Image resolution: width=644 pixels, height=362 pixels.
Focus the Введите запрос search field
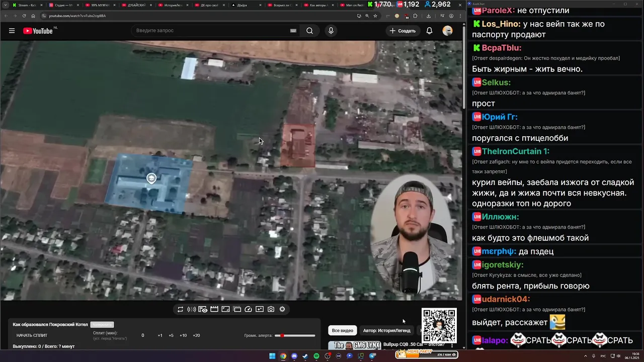(x=216, y=31)
